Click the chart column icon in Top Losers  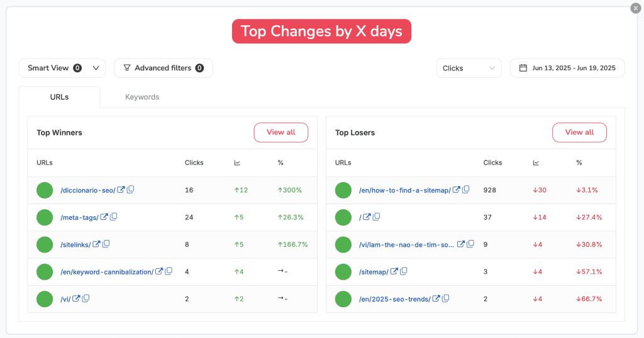coord(536,163)
